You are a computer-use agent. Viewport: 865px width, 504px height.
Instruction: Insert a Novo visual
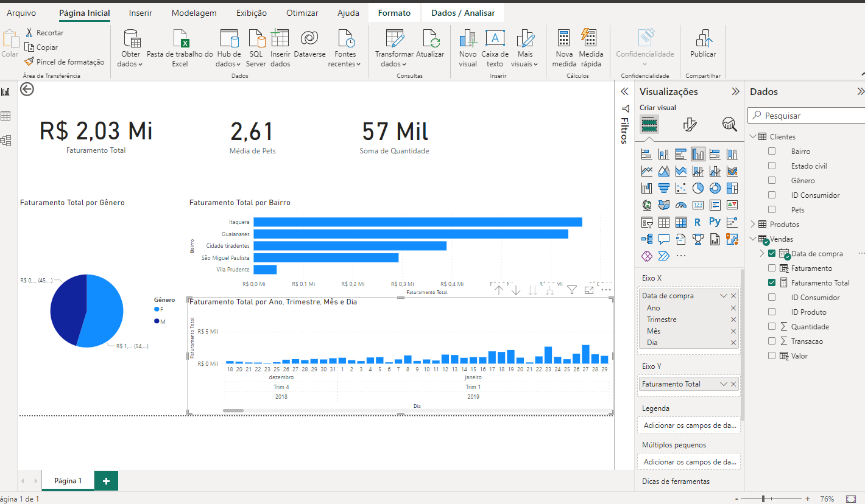click(468, 48)
